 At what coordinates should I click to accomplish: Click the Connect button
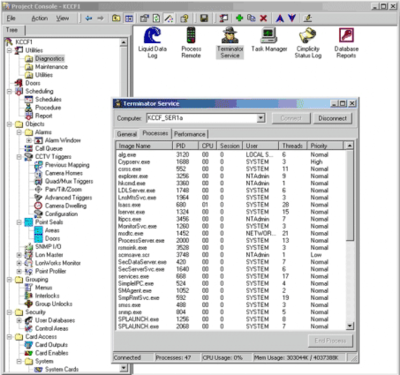[x=291, y=118]
